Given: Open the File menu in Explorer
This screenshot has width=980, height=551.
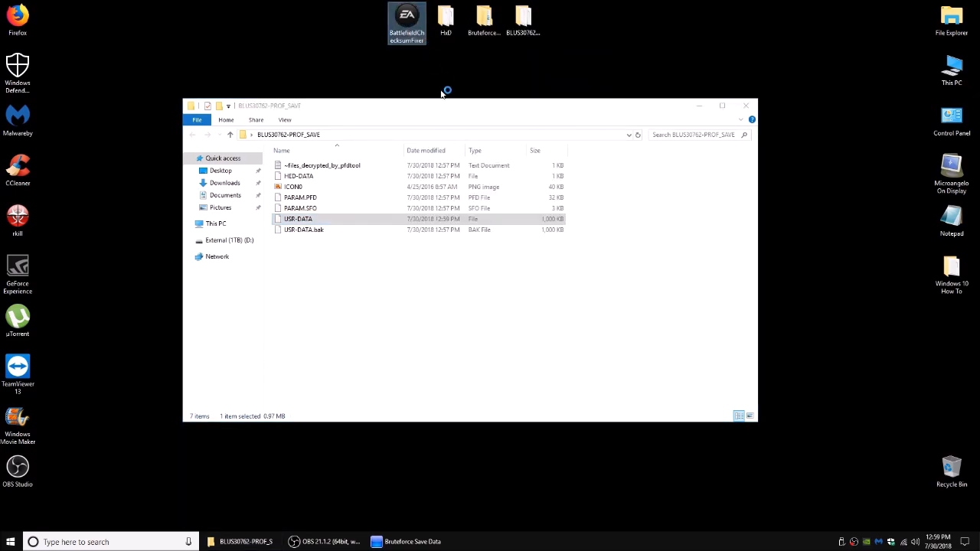Looking at the screenshot, I should pyautogui.click(x=197, y=119).
